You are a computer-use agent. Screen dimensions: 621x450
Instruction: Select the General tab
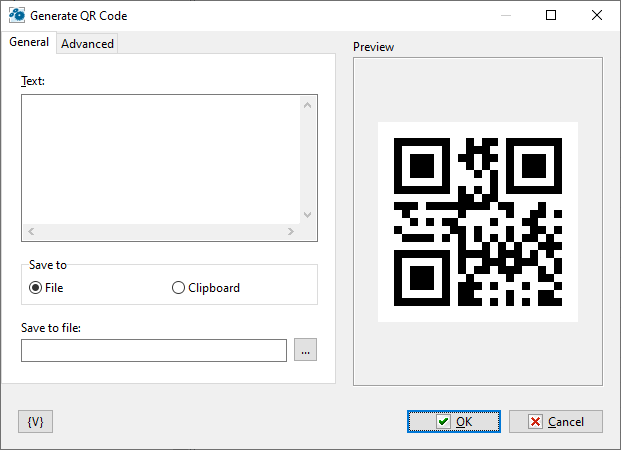coord(29,42)
